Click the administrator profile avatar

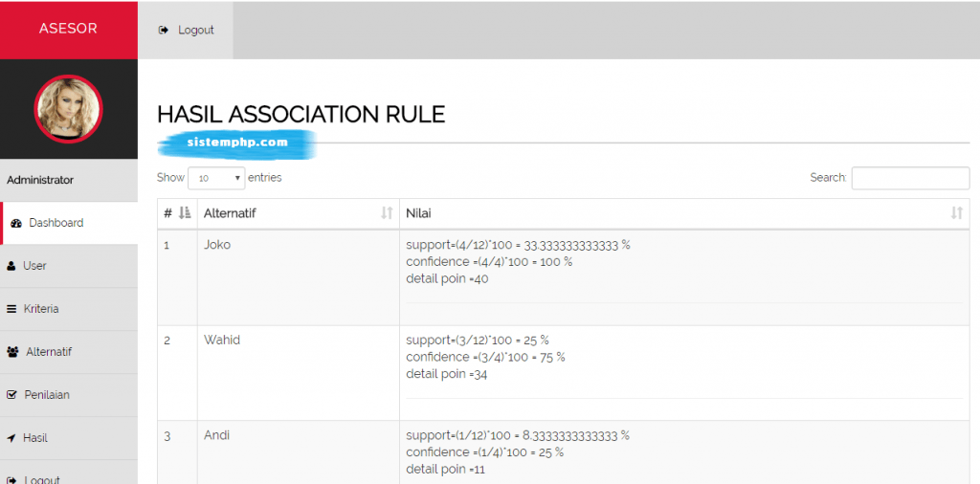(x=68, y=109)
